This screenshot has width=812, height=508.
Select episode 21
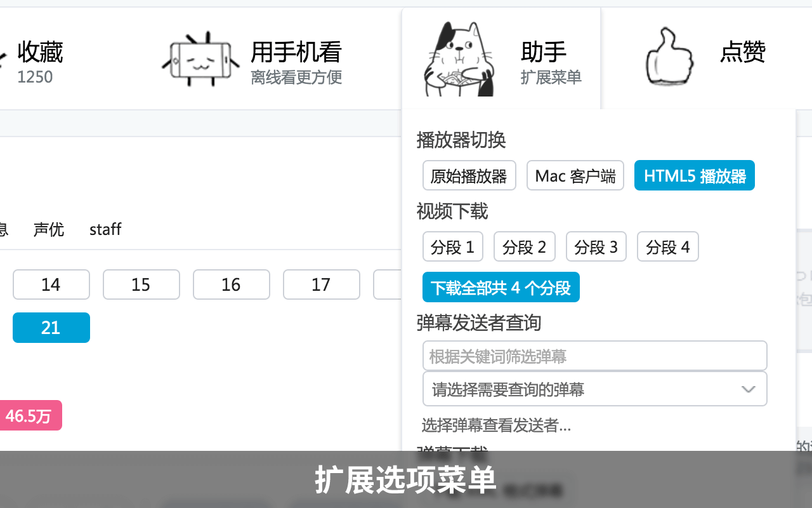[51, 328]
